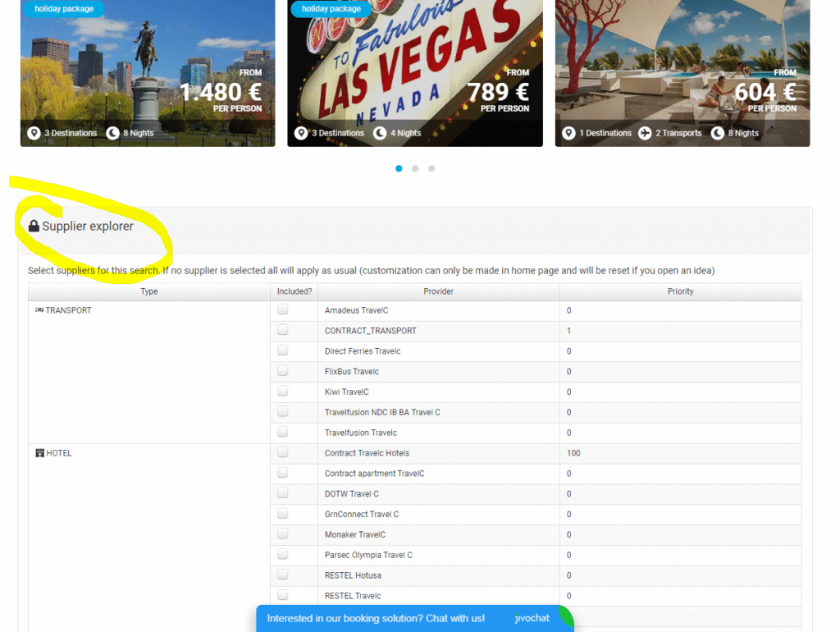
Task: Open the chat with us banner
Action: click(x=376, y=618)
